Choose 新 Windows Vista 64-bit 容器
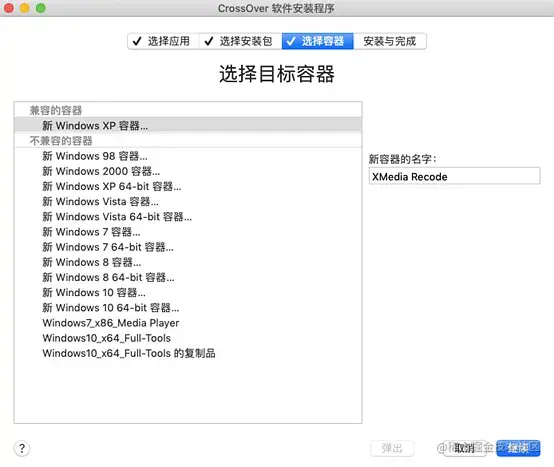 click(188, 217)
